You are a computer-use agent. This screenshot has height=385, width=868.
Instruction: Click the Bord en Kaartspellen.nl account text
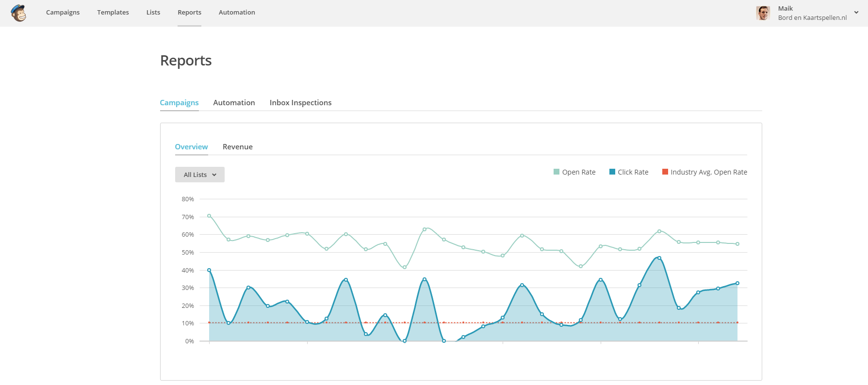[x=813, y=17]
